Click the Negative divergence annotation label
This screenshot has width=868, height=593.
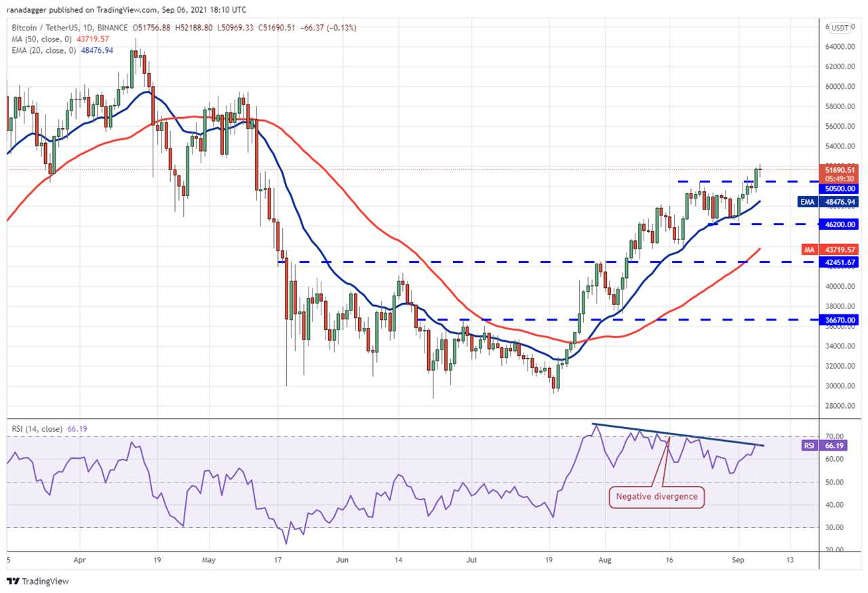tap(656, 497)
